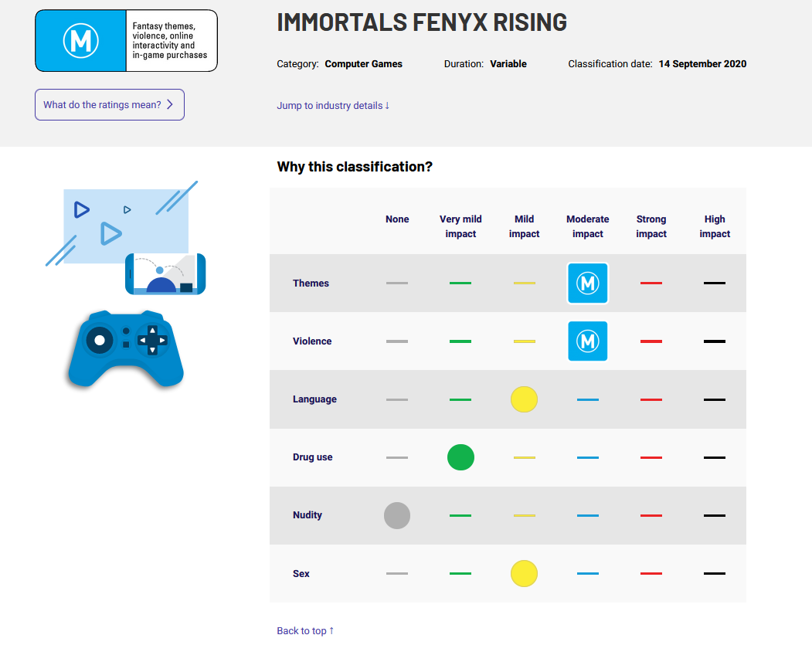Click the grey circle in Nudity row
This screenshot has height=645, width=812.
397,515
